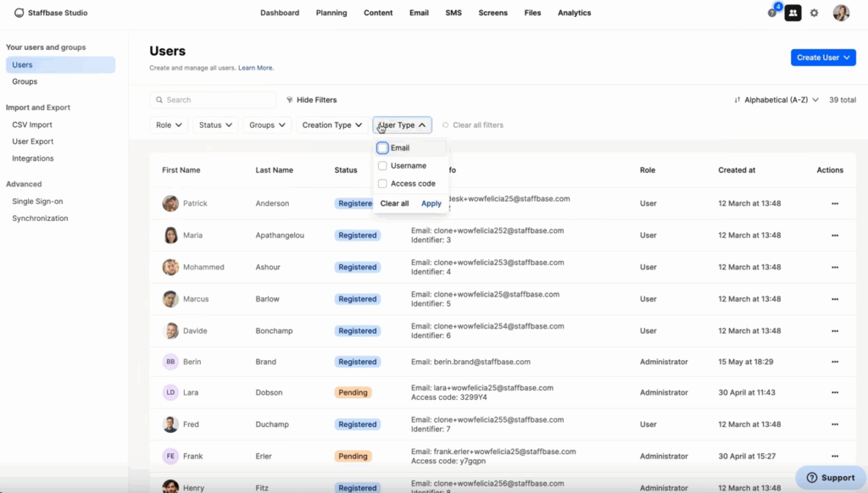
Task: Open the profile avatar in top right
Action: click(841, 13)
